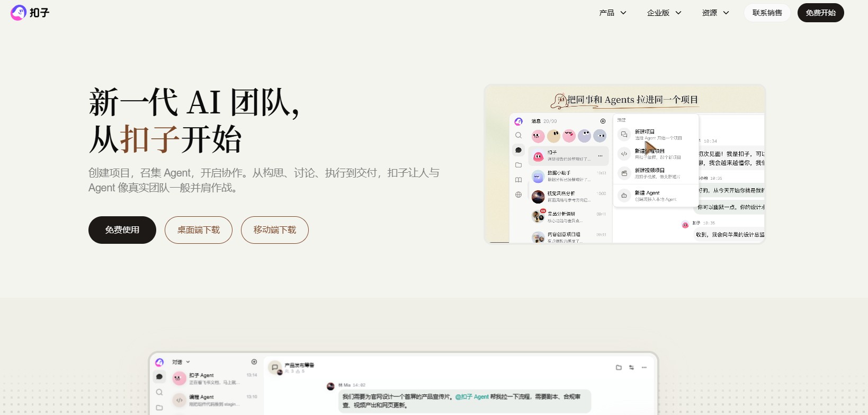Open the 竞品分析调研 conversation row
Screen dimensions: 868x415
569,217
